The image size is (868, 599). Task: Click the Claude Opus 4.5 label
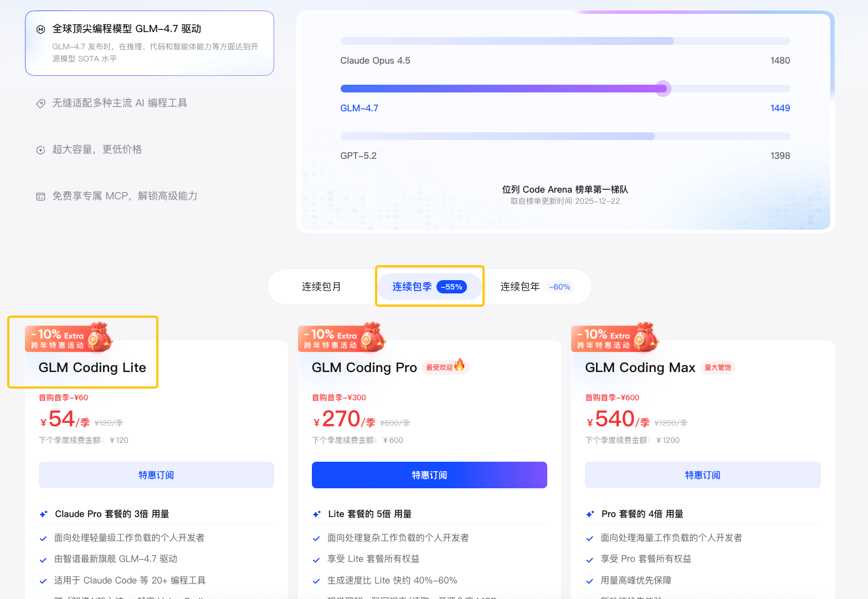coord(375,61)
